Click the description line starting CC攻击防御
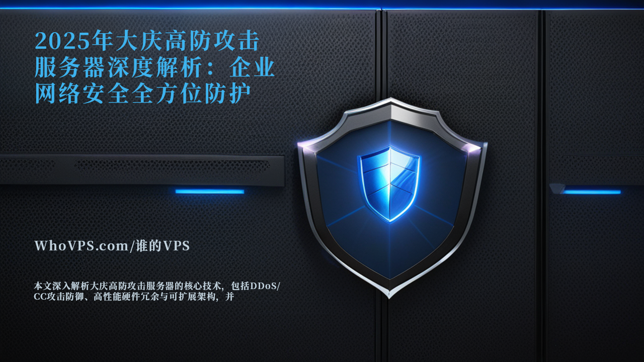 (x=134, y=297)
